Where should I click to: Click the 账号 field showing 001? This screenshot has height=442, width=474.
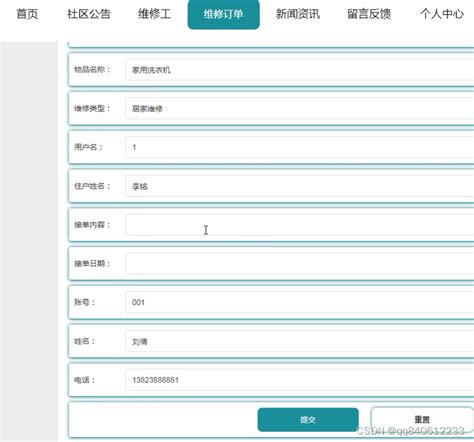click(300, 302)
